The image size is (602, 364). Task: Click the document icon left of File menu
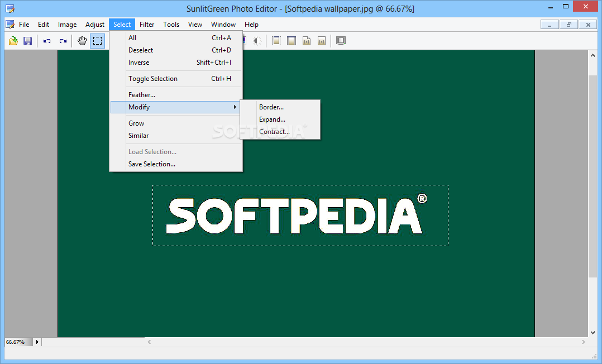(x=10, y=25)
